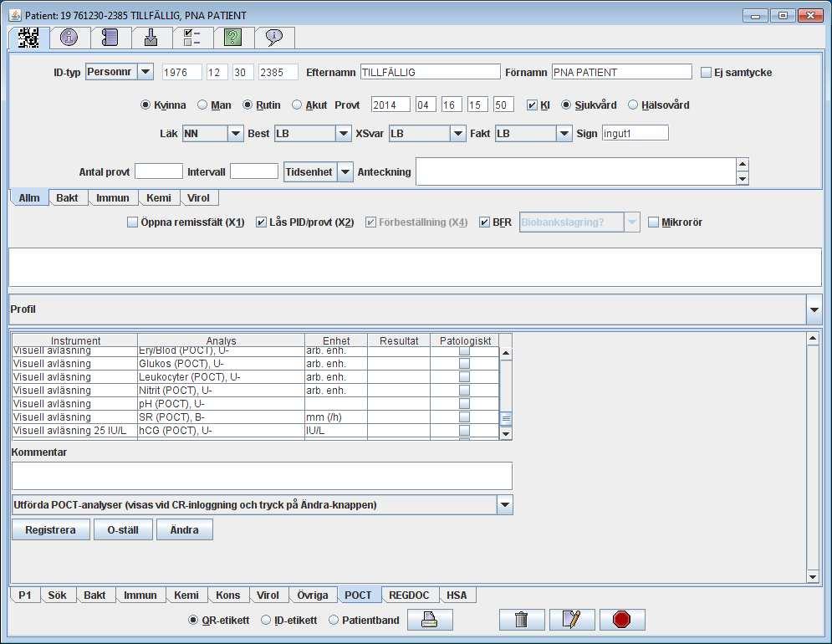This screenshot has height=644, width=832.
Task: Click the pH (POCT), U- analysis cell
Action: pos(221,403)
